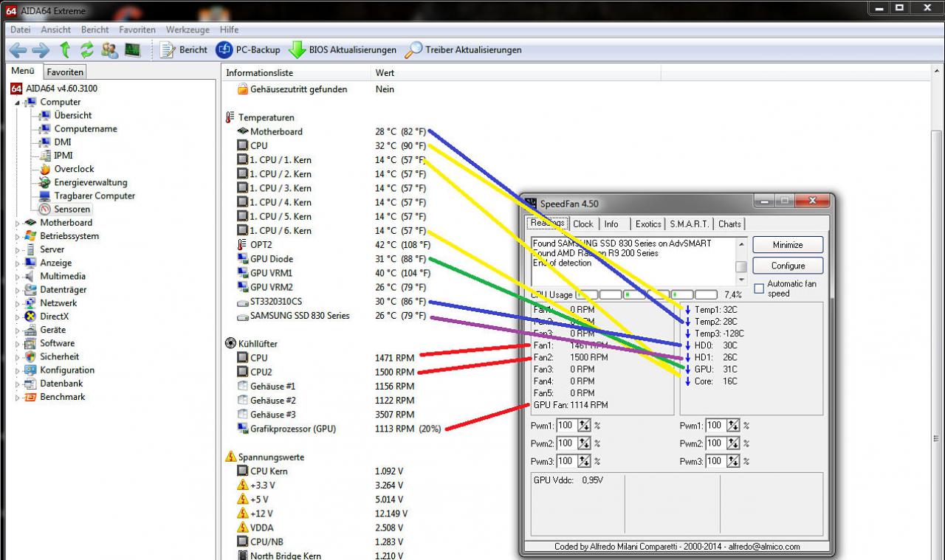945x560 pixels.
Task: Open the PC-Backup tool
Action: [248, 49]
